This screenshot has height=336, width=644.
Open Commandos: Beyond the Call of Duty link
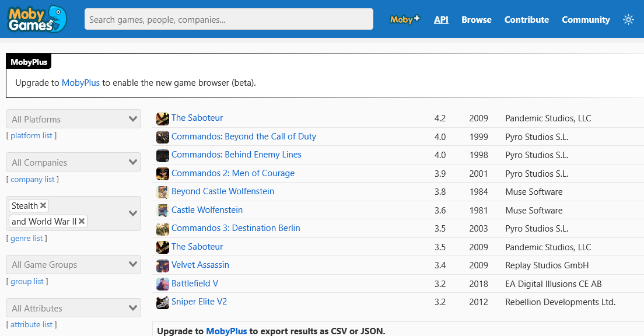244,136
